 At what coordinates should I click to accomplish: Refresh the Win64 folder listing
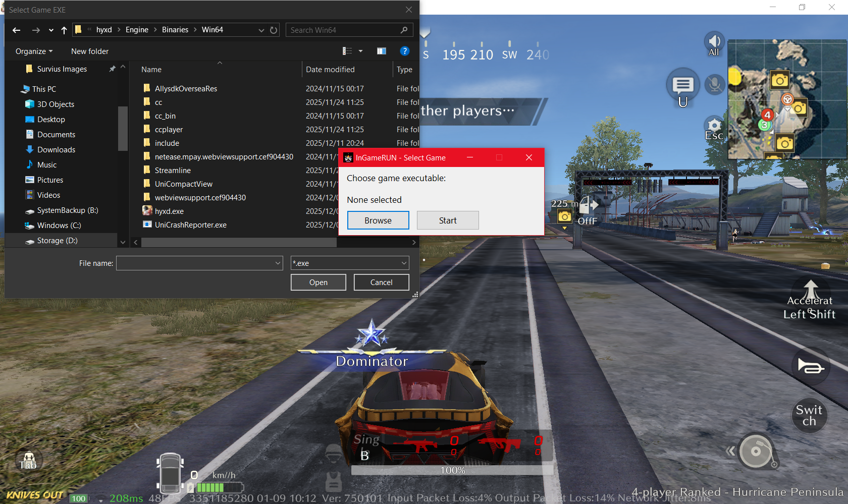pos(274,30)
